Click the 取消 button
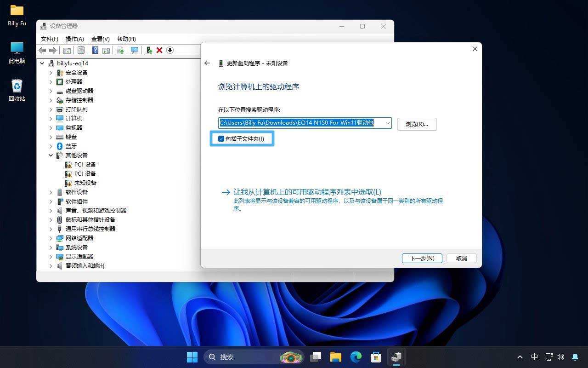The width and height of the screenshot is (588, 368). tap(461, 258)
